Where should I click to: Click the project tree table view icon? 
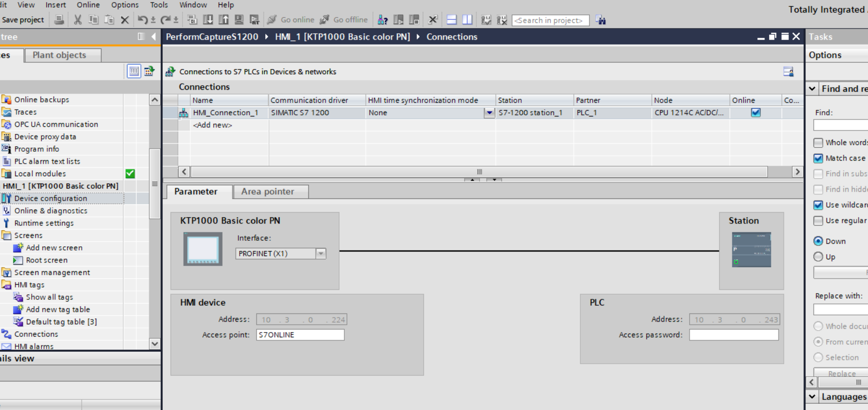click(x=134, y=71)
